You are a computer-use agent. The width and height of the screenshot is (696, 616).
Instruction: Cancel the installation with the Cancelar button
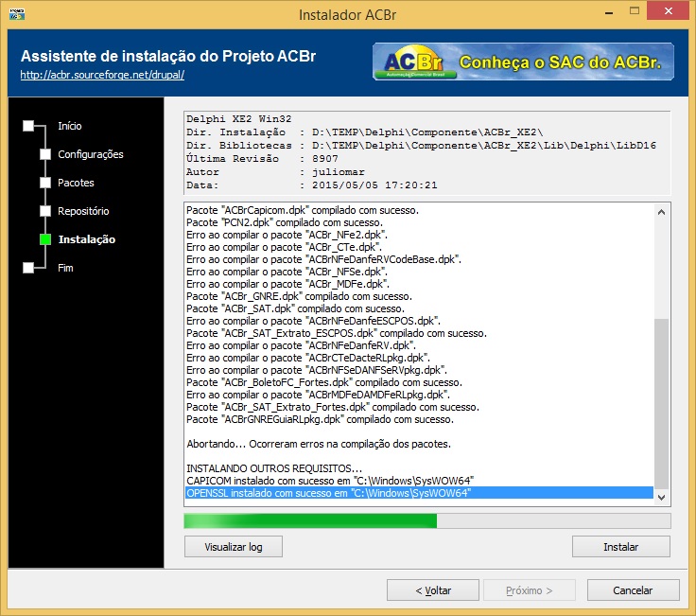(633, 590)
